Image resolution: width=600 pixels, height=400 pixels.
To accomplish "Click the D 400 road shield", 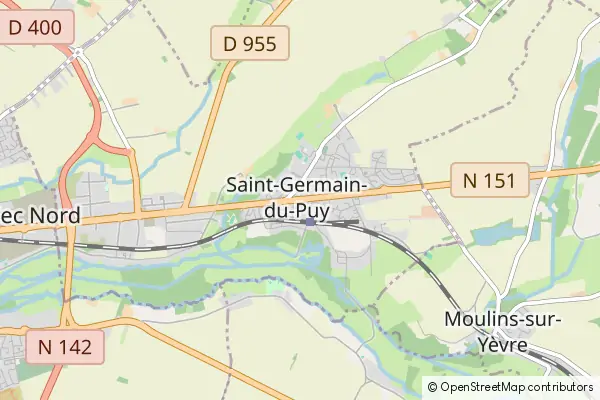I will (35, 27).
